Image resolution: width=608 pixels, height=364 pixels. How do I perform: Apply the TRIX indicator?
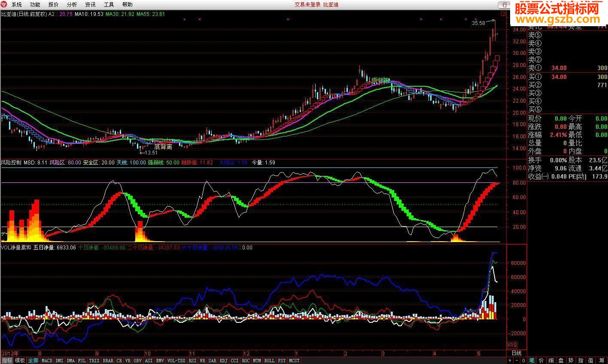point(94,361)
